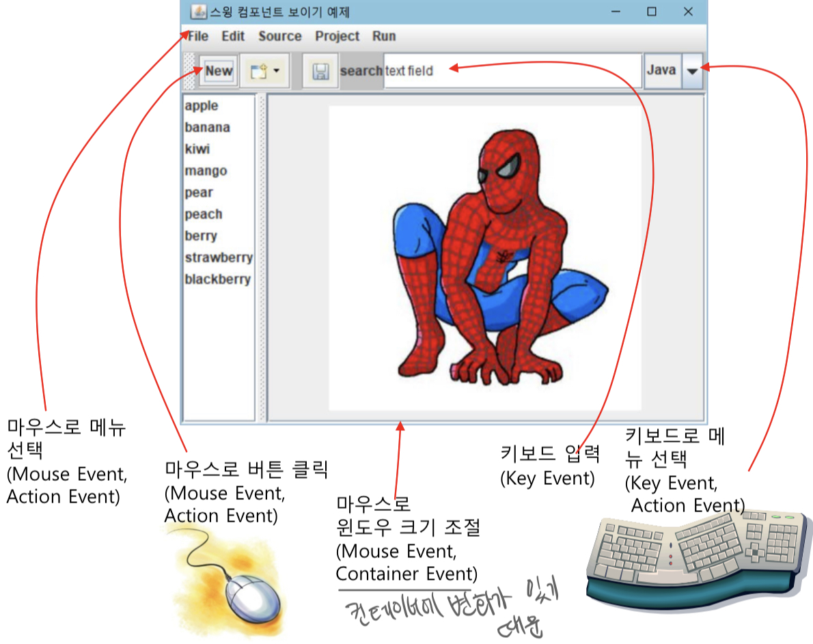Viewport: 813px width, 644px height.
Task: Click the New toolbar button
Action: coord(219,70)
